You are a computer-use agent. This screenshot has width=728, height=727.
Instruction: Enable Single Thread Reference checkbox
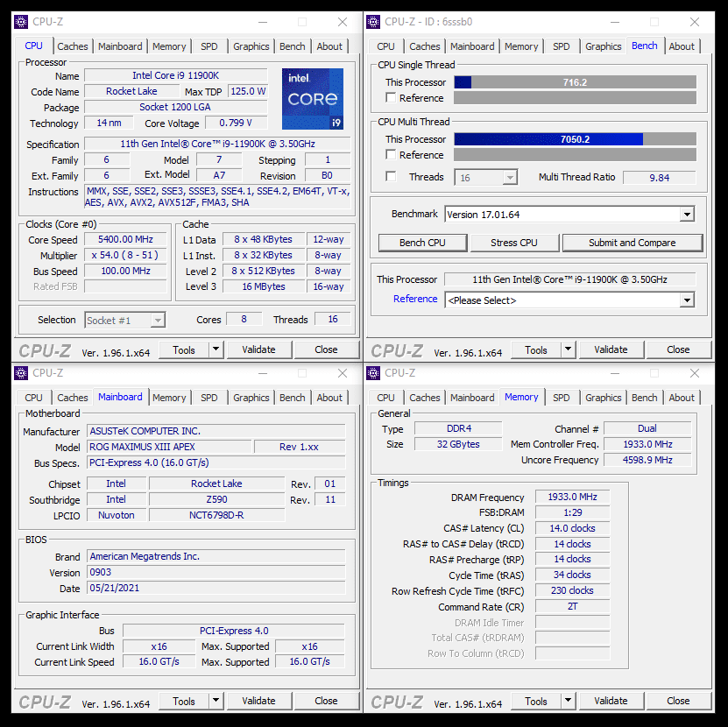391,98
